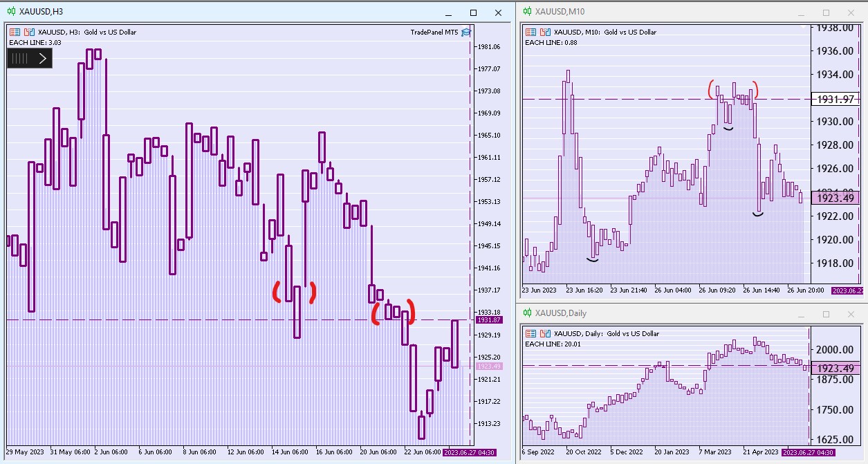Close the XAUUSD,Daily chart window
868x464 pixels.
(x=850, y=314)
